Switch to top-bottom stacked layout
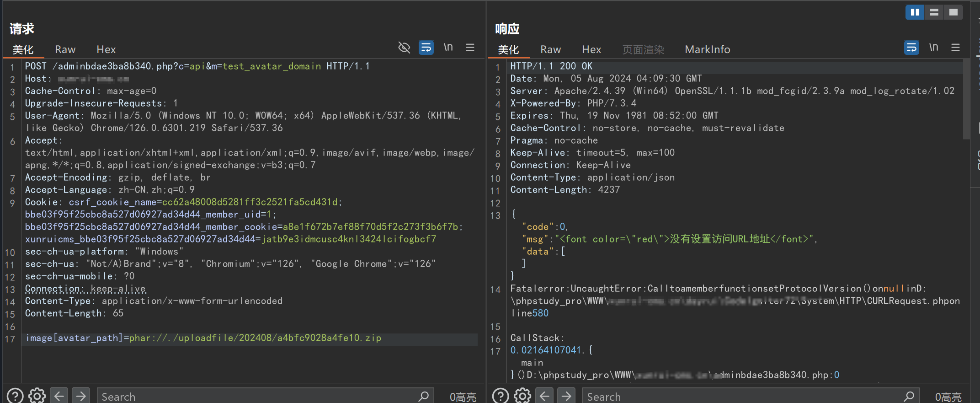Screen dimensions: 980x403 pos(934,12)
